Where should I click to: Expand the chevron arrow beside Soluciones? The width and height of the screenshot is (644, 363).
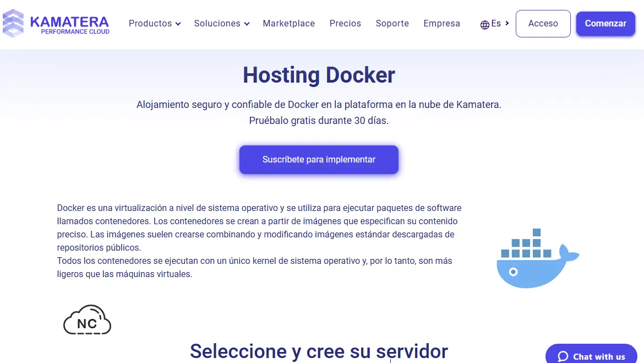click(247, 24)
